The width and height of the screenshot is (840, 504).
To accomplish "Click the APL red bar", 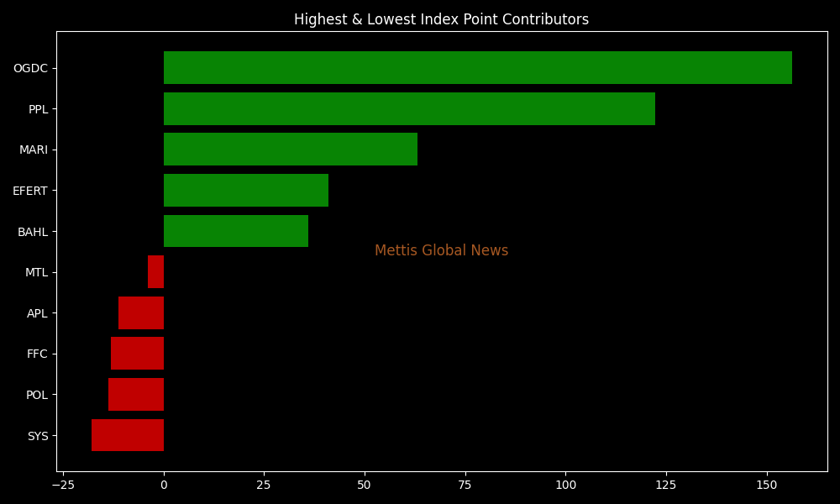I will point(141,312).
